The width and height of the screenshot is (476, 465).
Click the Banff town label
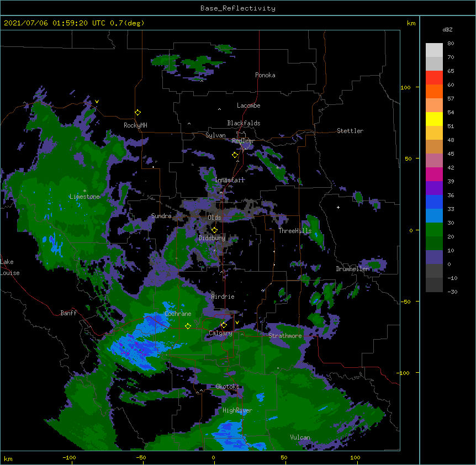point(68,313)
